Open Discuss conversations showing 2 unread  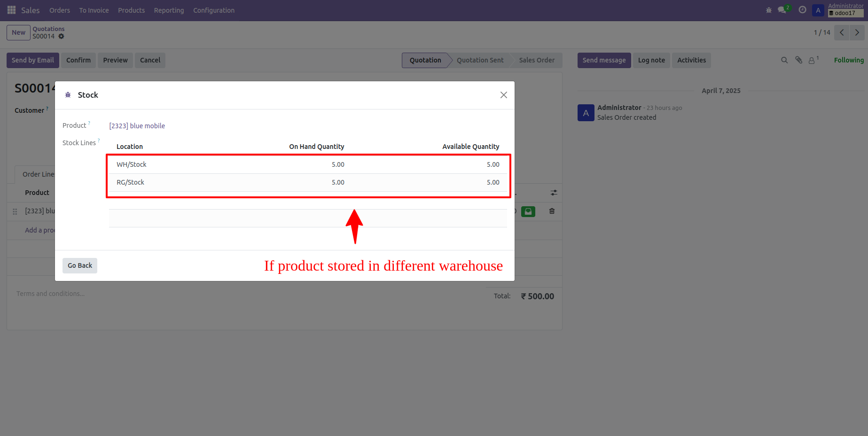click(x=782, y=9)
